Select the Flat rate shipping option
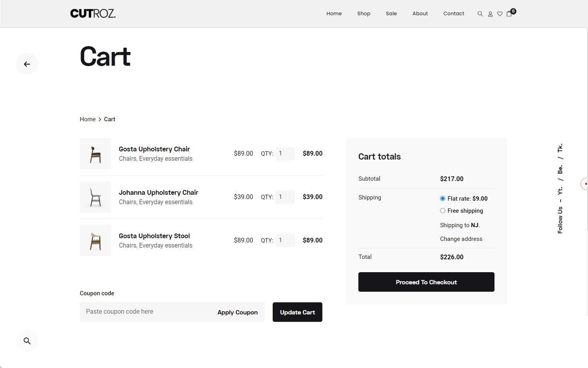 [442, 198]
